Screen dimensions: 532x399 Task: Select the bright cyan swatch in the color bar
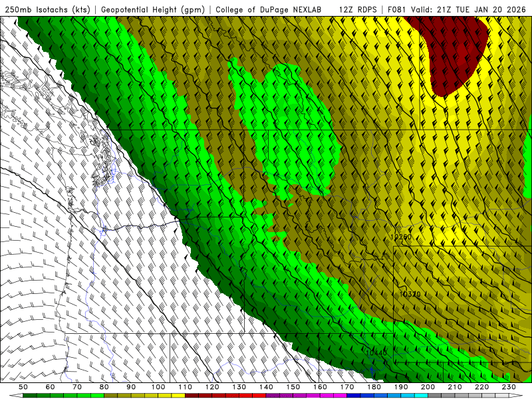click(x=421, y=396)
